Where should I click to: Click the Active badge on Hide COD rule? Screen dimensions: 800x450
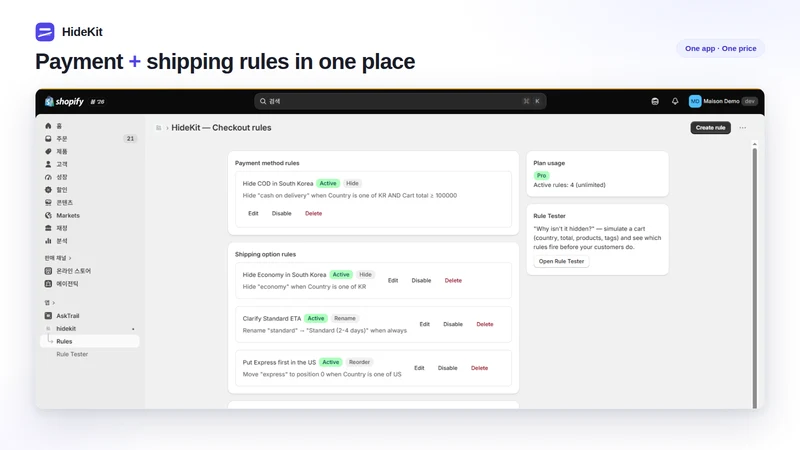tap(328, 183)
